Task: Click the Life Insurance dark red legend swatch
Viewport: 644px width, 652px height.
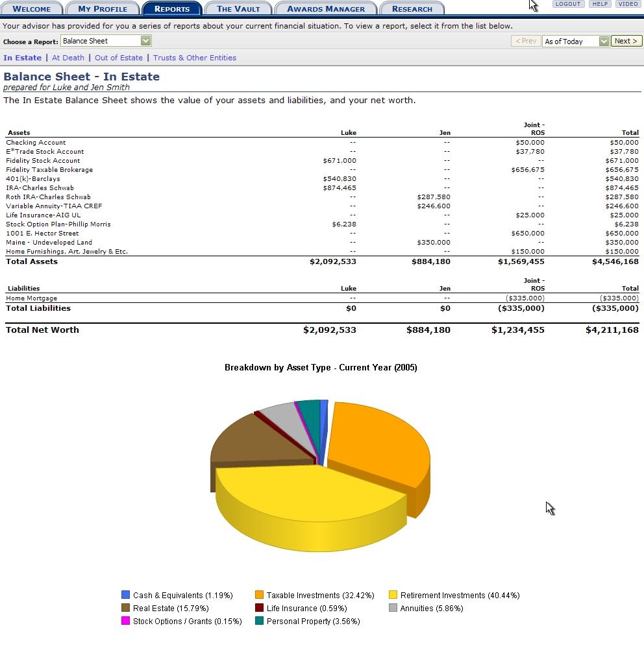Action: [x=259, y=607]
